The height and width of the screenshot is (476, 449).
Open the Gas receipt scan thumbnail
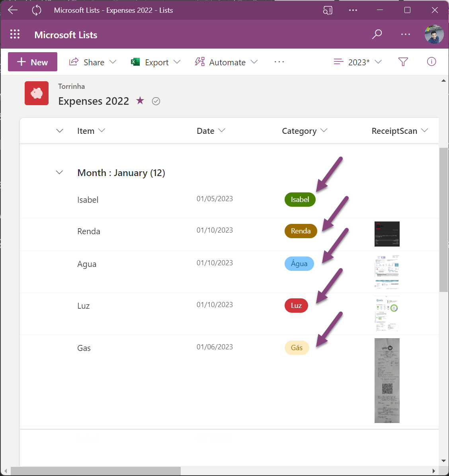tap(387, 380)
